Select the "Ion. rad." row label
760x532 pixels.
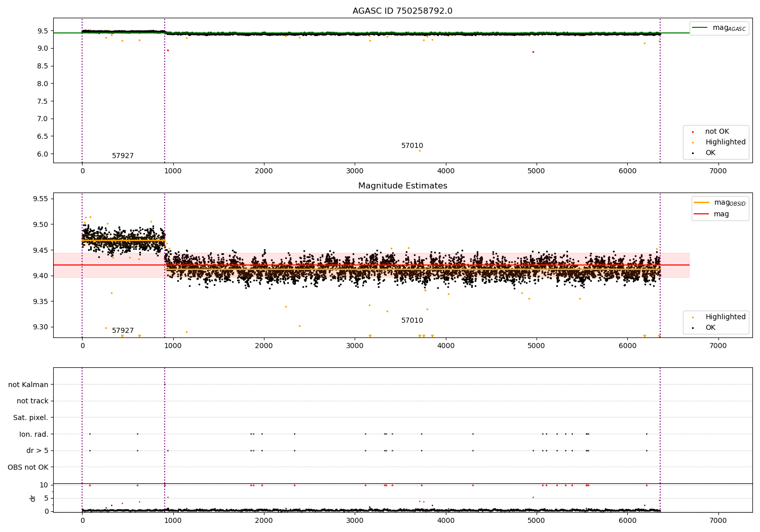34,434
